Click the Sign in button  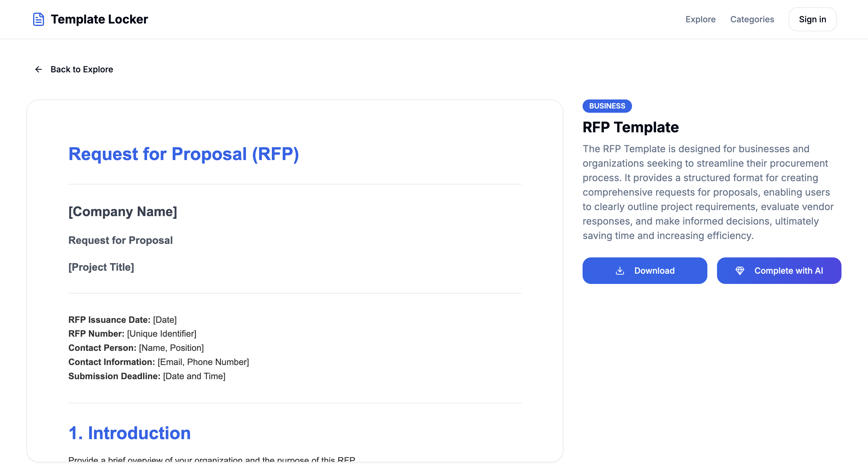tap(812, 19)
